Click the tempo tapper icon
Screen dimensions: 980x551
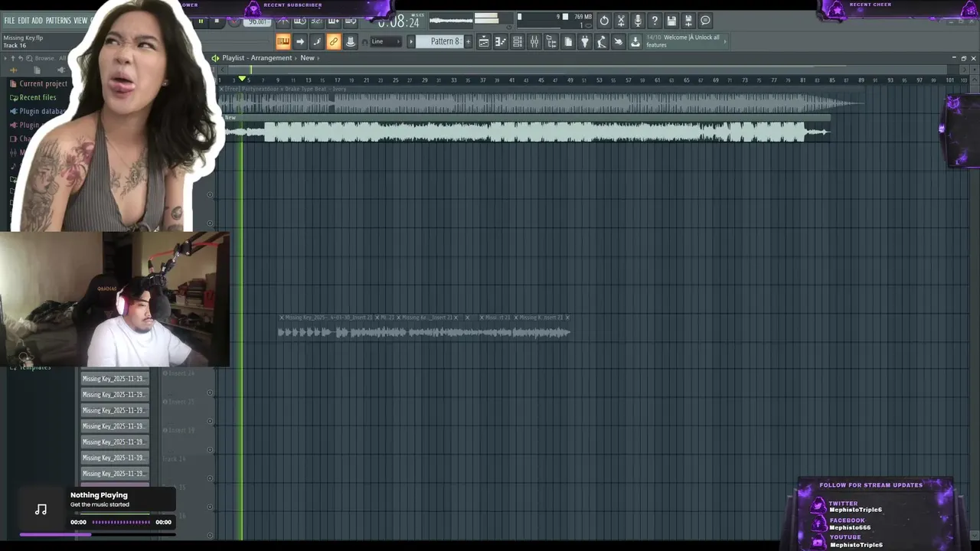pos(602,41)
